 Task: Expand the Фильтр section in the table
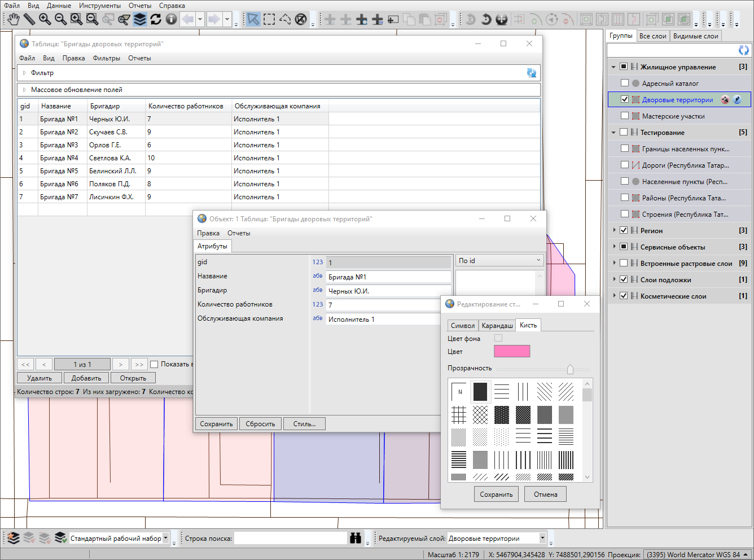(x=25, y=73)
